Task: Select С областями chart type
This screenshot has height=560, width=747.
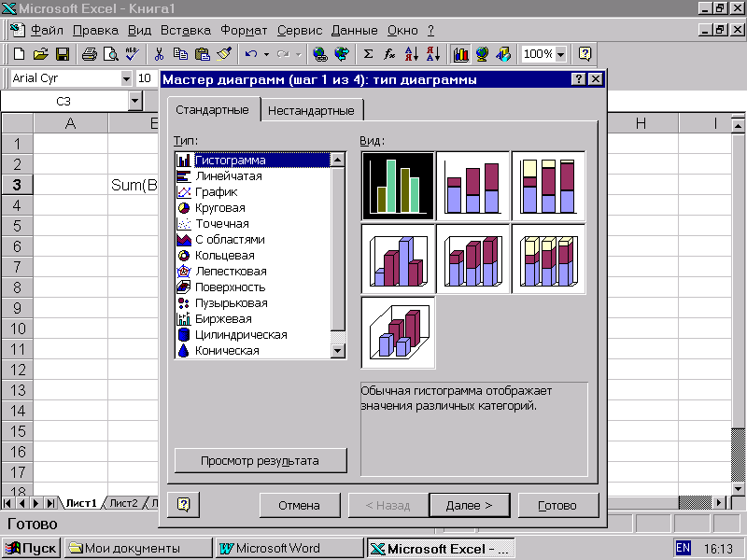Action: pos(252,240)
